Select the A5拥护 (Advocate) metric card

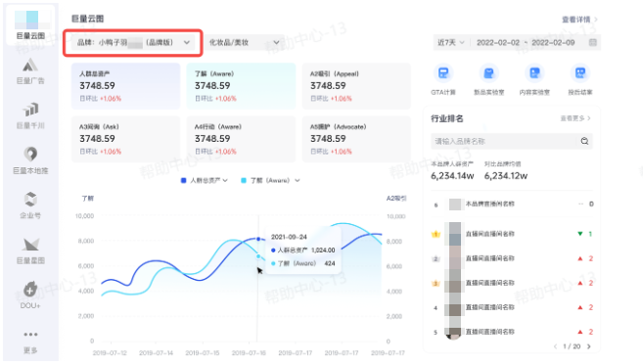click(356, 139)
